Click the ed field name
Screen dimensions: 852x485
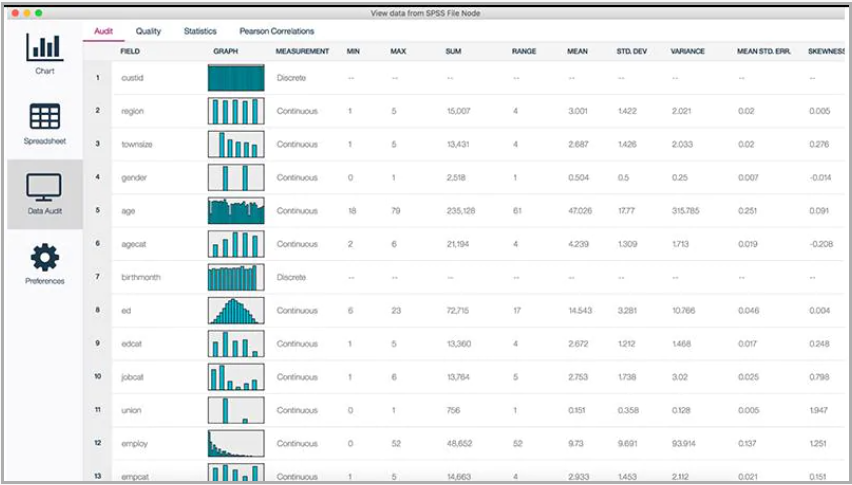[126, 311]
